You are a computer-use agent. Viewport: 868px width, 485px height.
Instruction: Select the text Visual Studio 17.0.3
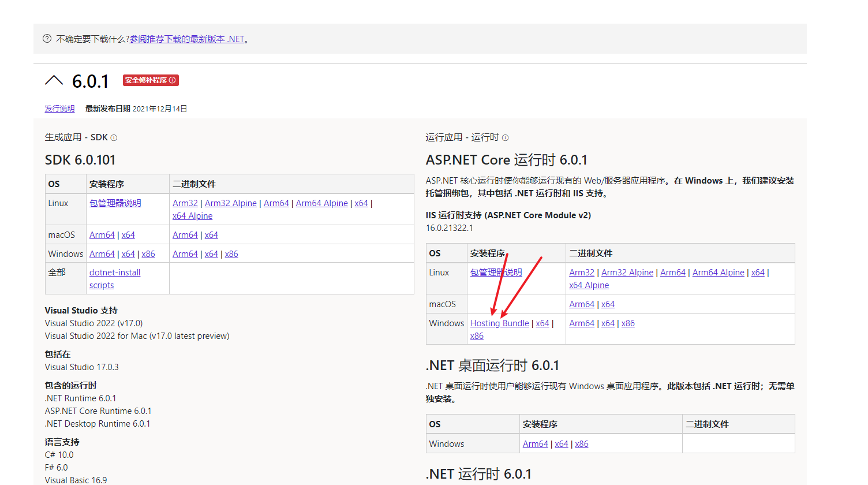[x=82, y=367]
